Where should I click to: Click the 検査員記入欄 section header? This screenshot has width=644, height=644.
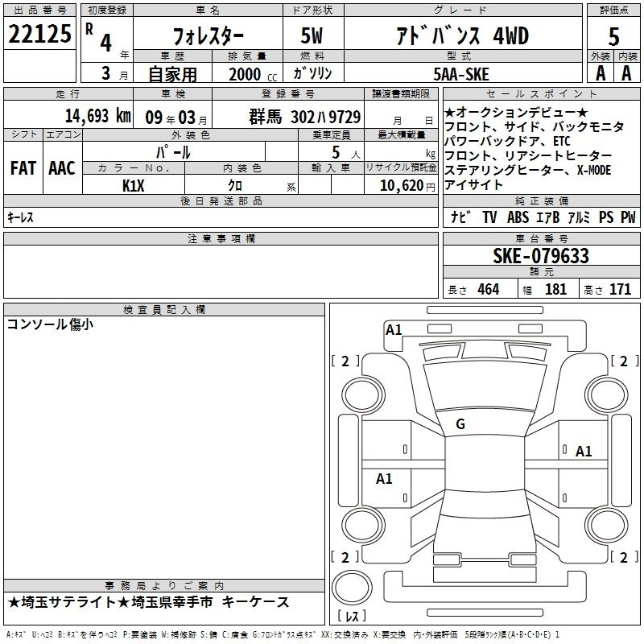tap(164, 310)
